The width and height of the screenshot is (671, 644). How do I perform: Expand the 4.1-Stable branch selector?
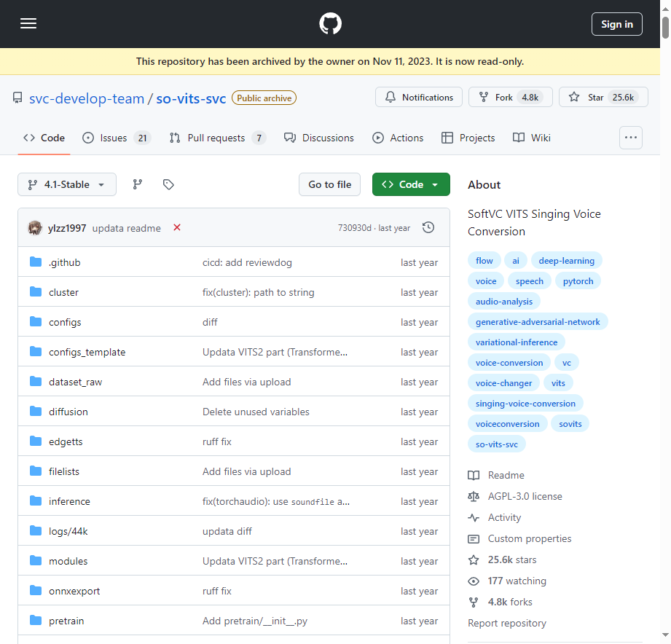click(x=67, y=184)
